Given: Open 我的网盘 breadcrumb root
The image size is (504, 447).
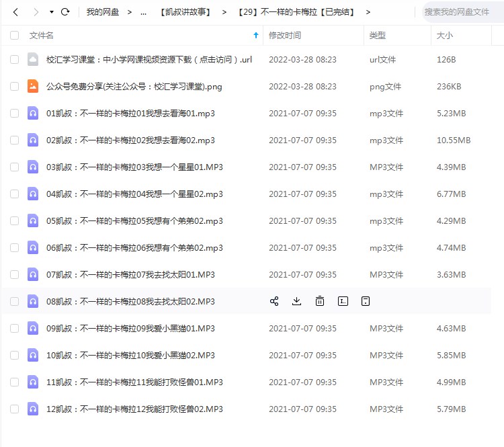Looking at the screenshot, I should 103,12.
